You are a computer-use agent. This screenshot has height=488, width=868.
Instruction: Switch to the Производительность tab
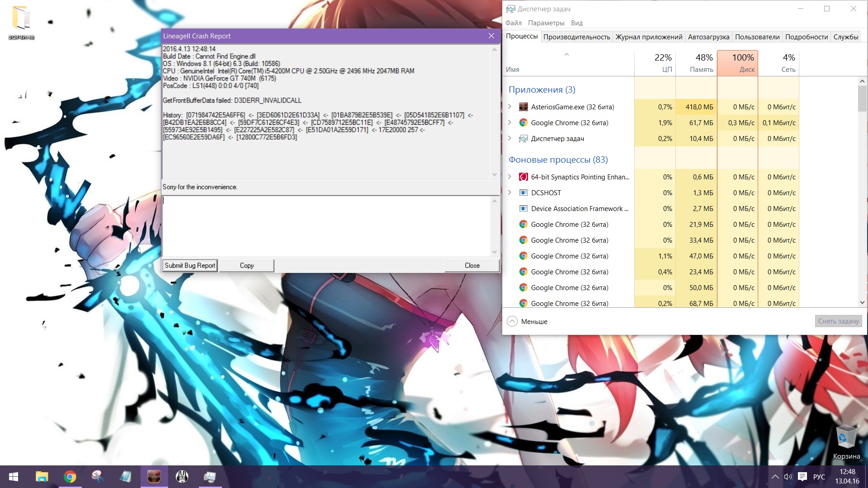click(x=576, y=37)
